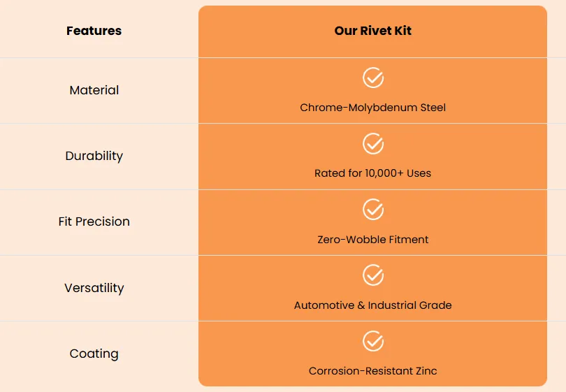
Task: Click the checkmark icon in the Material row
Action: [373, 78]
